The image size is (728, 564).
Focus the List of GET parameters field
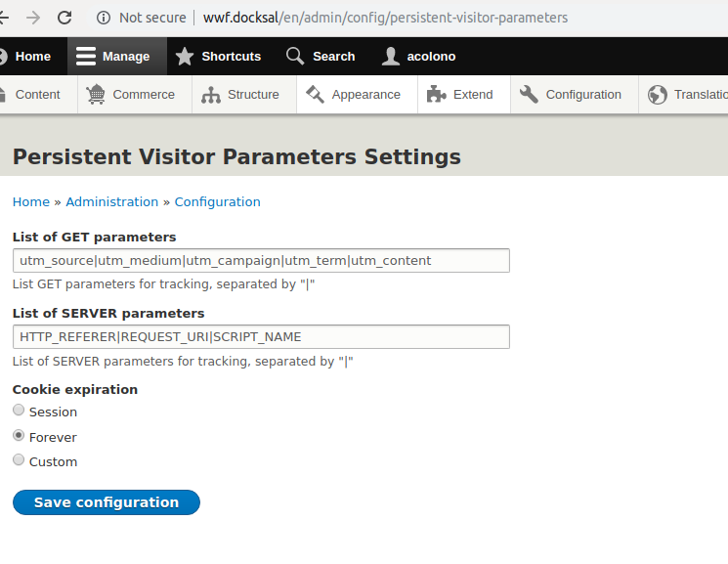point(261,261)
